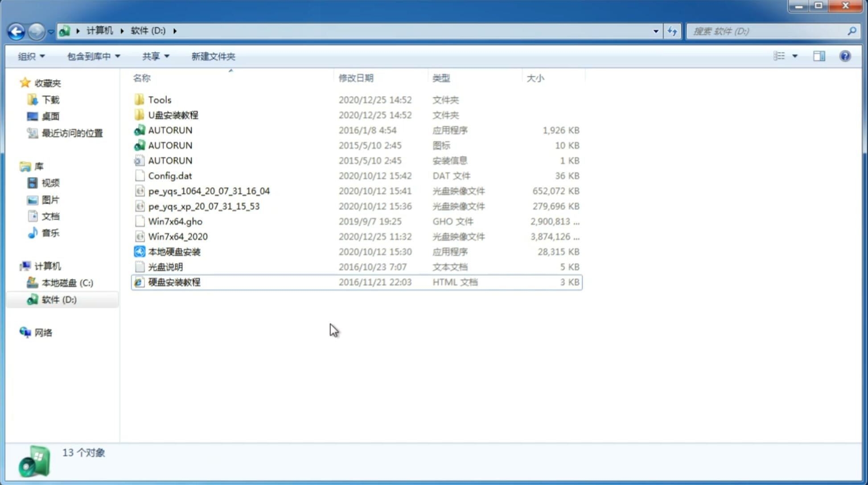Open pe_yqs_xp disc image file
The width and height of the screenshot is (868, 485).
pyautogui.click(x=204, y=206)
